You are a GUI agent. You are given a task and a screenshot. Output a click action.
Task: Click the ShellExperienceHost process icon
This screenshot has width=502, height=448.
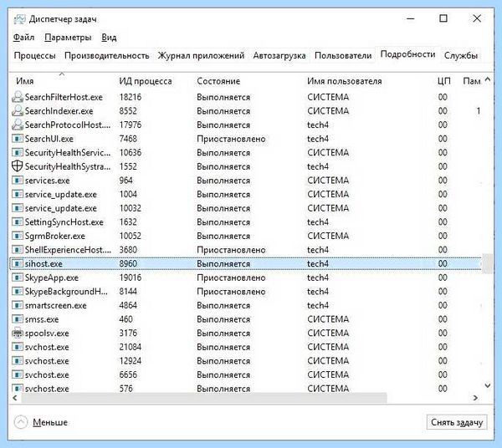click(x=18, y=250)
